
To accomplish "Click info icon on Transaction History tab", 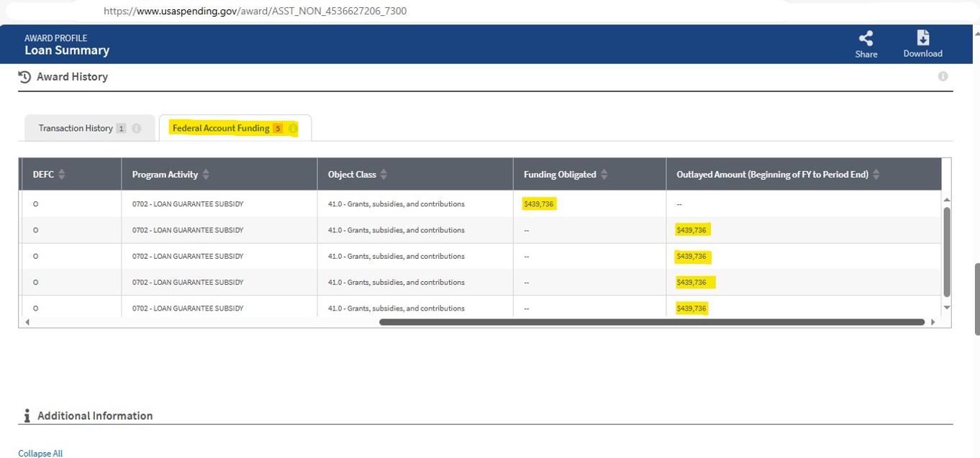I will pos(136,129).
